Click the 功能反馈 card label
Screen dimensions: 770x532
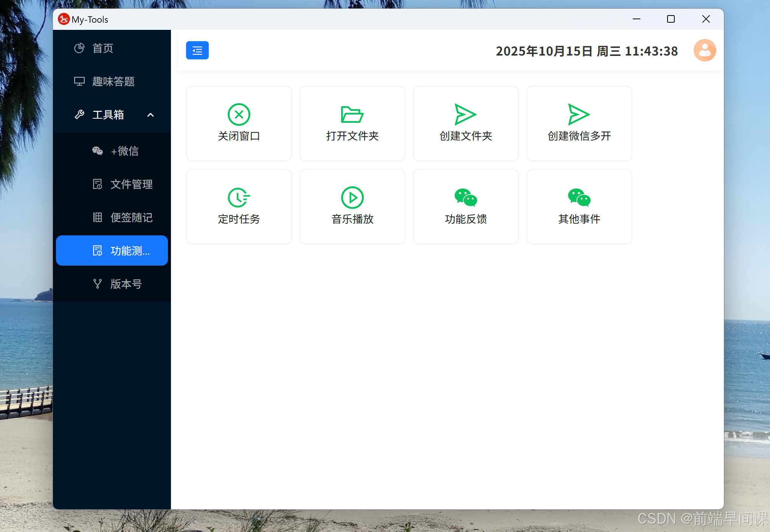466,219
